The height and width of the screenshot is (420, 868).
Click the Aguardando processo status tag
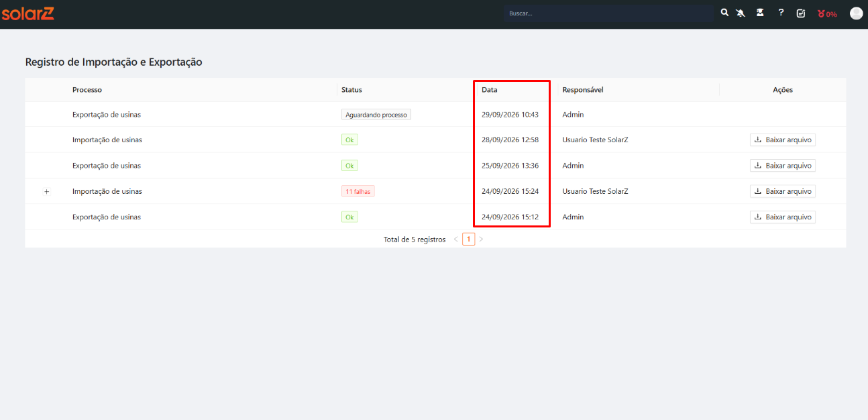[x=376, y=115]
